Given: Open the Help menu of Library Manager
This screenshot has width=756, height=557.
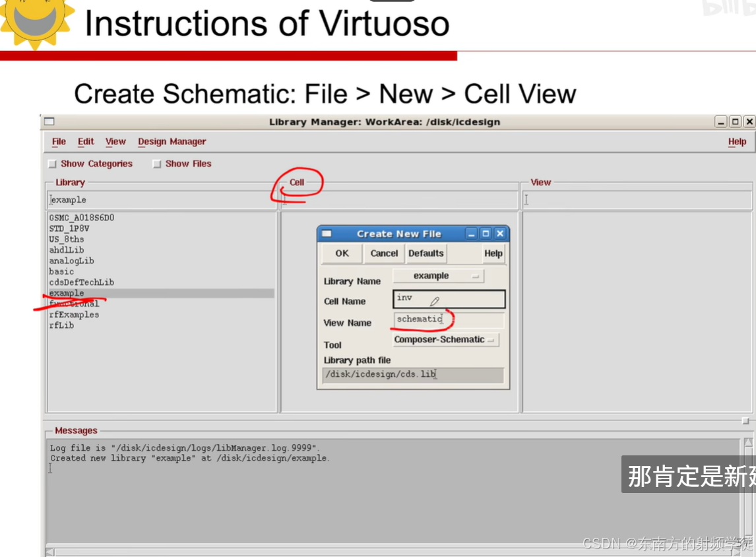Looking at the screenshot, I should (x=737, y=141).
